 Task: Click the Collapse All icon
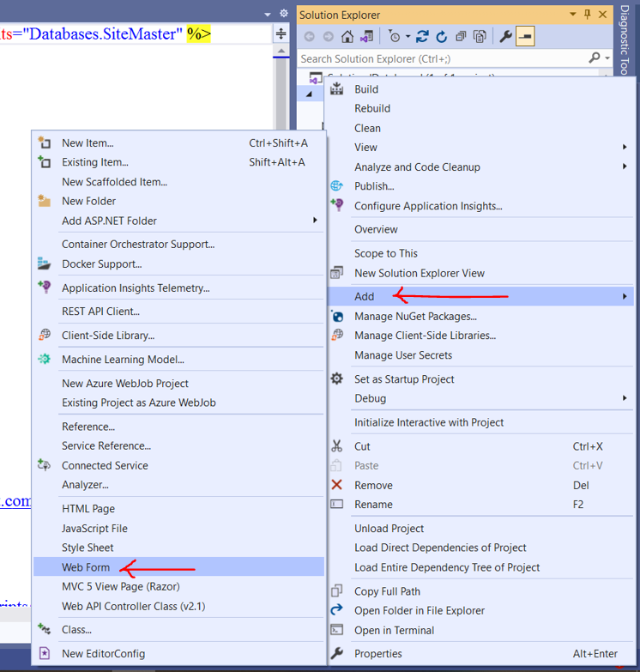tap(461, 37)
